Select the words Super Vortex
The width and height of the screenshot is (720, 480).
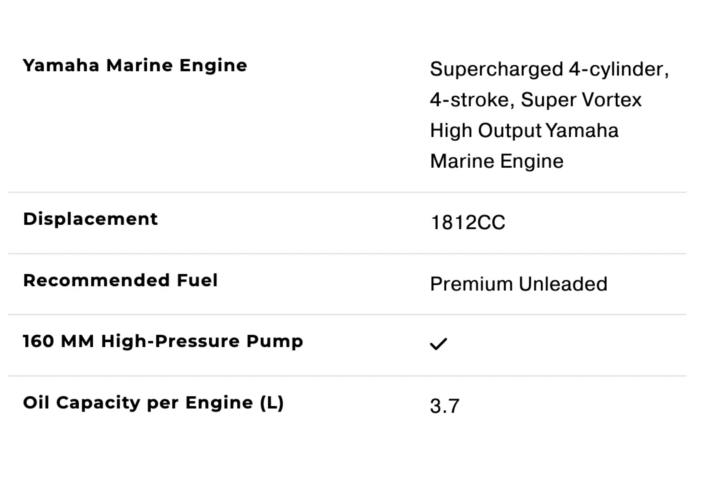tap(581, 100)
